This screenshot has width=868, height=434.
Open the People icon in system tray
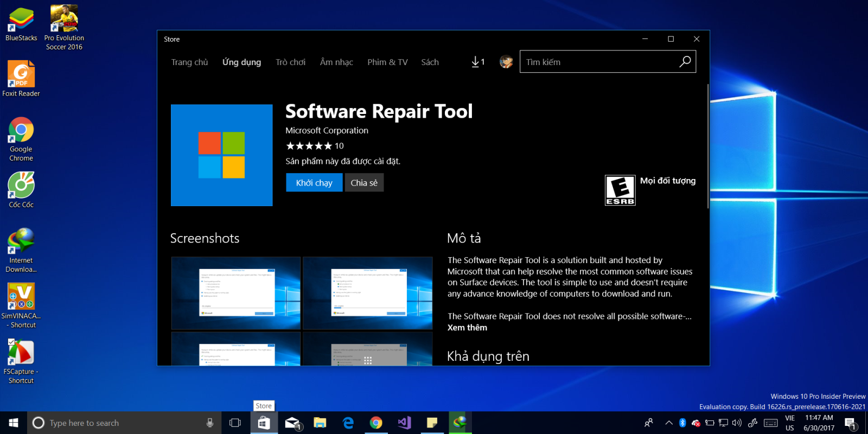tap(649, 423)
